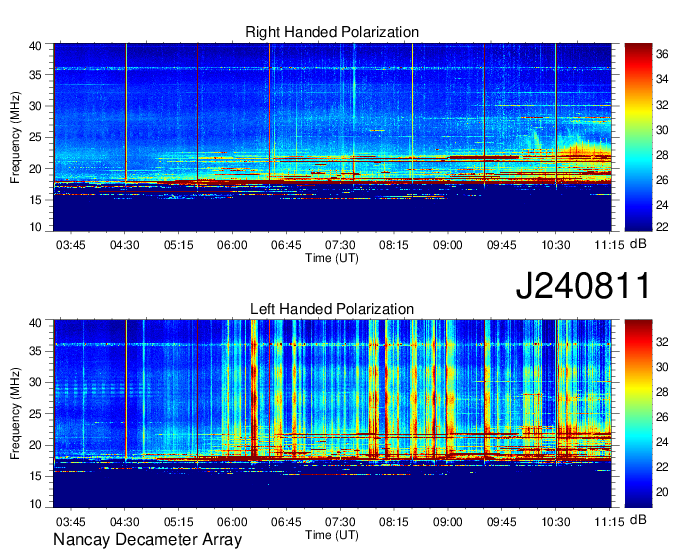Click the 'Right Handed Polarization' plot title
680x552 pixels.
(332, 32)
